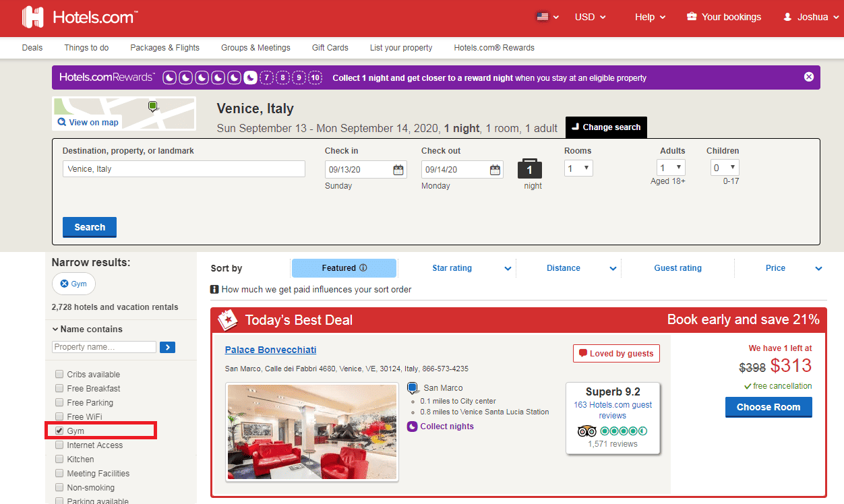
Task: Open the check-in date calendar icon
Action: tap(399, 169)
